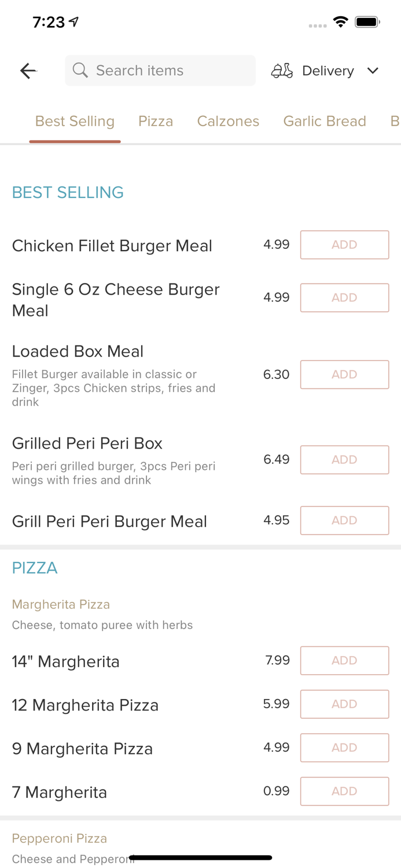Tap the delivery scooter icon
The width and height of the screenshot is (401, 868).
tap(282, 70)
